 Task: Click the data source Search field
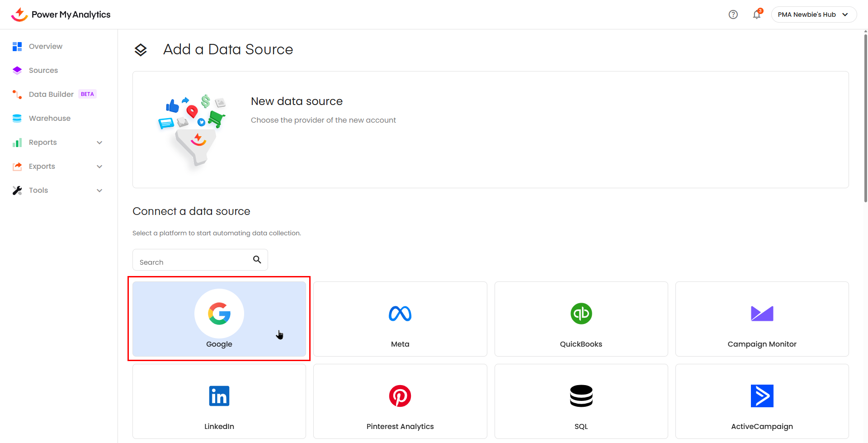pyautogui.click(x=192, y=262)
